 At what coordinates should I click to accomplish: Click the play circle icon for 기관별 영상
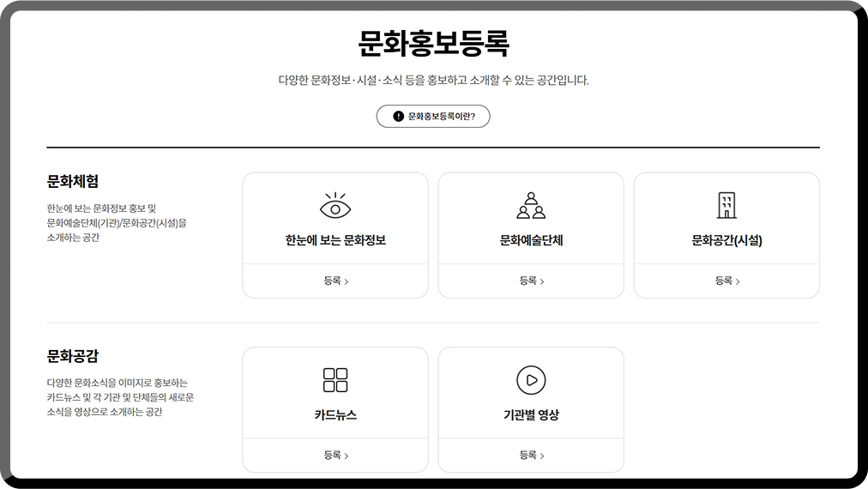click(x=531, y=380)
